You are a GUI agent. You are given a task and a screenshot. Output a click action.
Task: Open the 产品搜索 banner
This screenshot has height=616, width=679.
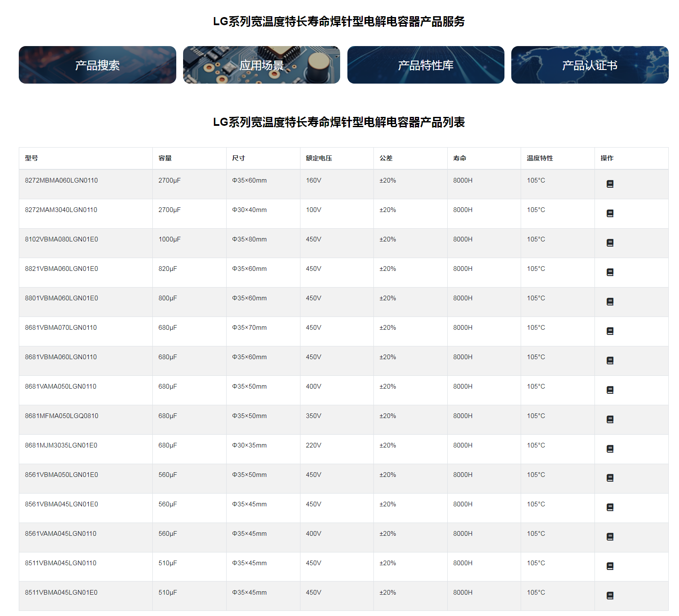[97, 65]
